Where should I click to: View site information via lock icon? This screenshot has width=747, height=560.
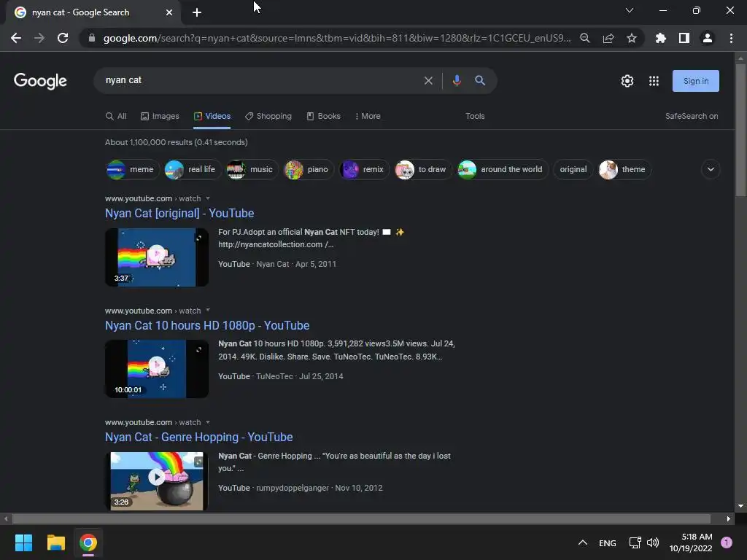point(91,38)
